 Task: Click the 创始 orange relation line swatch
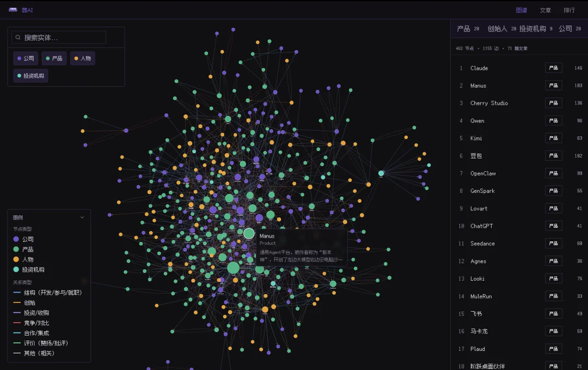point(17,303)
